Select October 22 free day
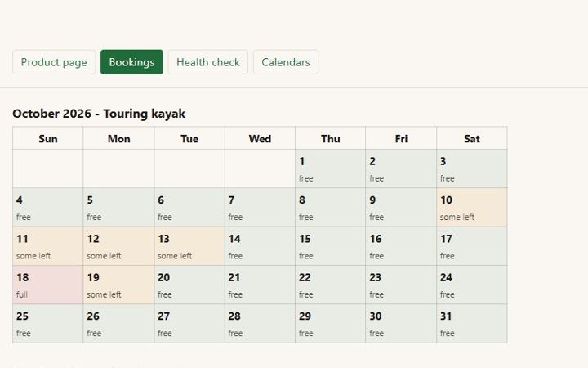Viewport: 588px width, 368px height. 331,285
